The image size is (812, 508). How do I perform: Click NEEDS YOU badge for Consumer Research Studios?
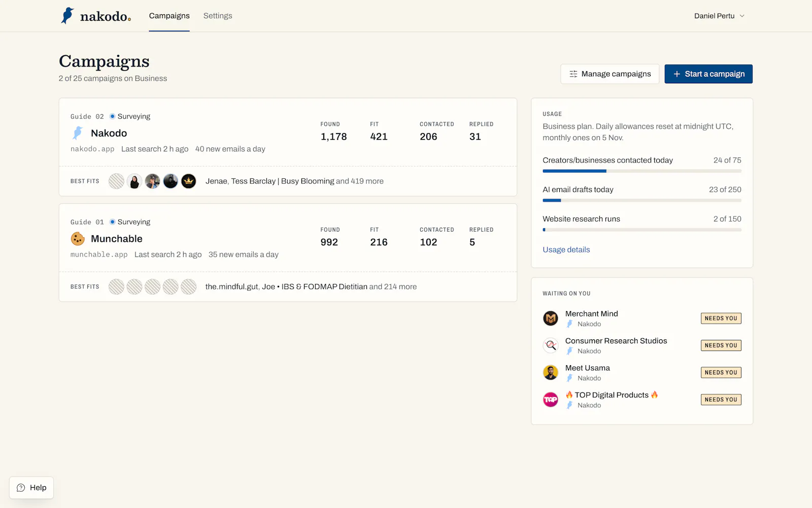tap(721, 345)
